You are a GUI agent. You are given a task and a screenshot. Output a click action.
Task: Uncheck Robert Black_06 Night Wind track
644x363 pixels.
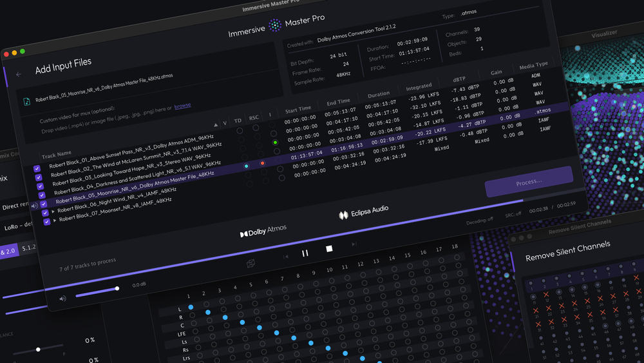[x=45, y=213]
